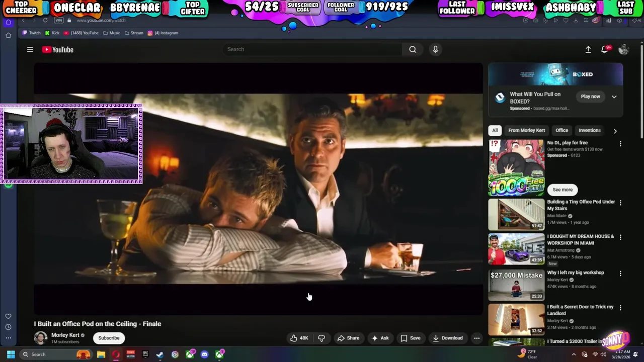Expand the Music bookmarks folder
644x362 pixels.
pyautogui.click(x=112, y=33)
